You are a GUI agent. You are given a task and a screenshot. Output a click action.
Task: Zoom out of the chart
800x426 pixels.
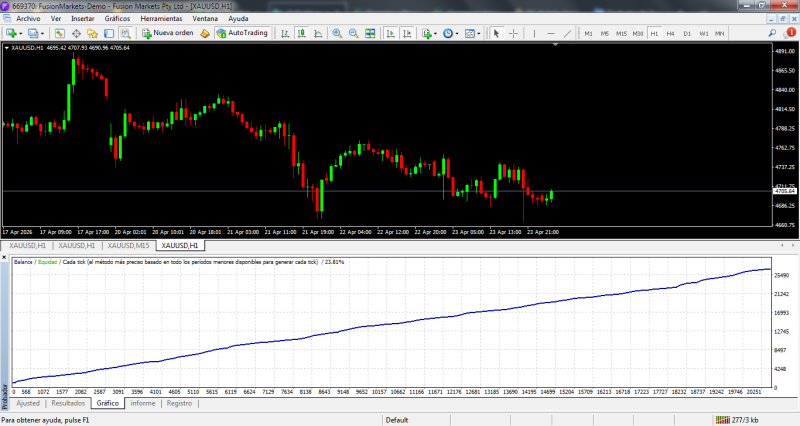tap(354, 33)
